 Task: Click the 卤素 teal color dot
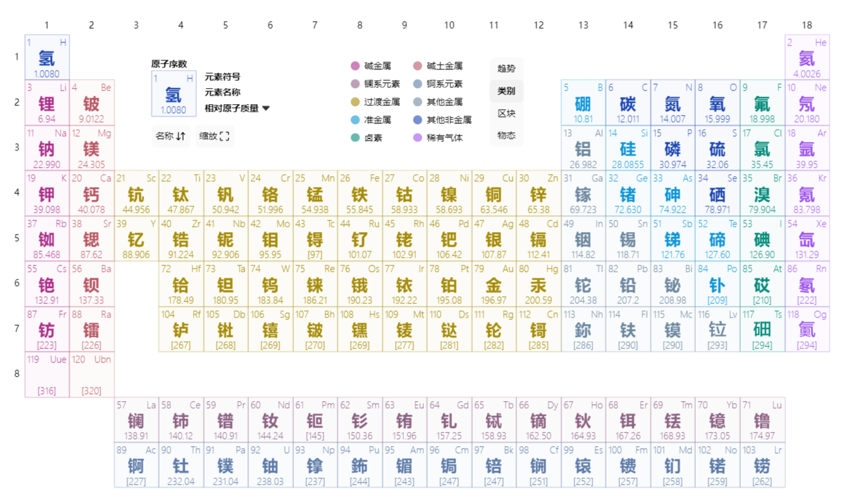[356, 138]
